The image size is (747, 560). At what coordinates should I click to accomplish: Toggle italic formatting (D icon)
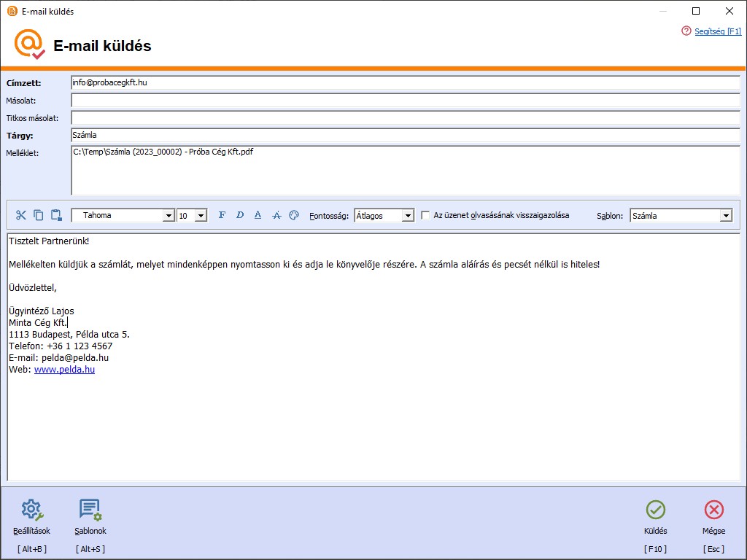coord(240,215)
